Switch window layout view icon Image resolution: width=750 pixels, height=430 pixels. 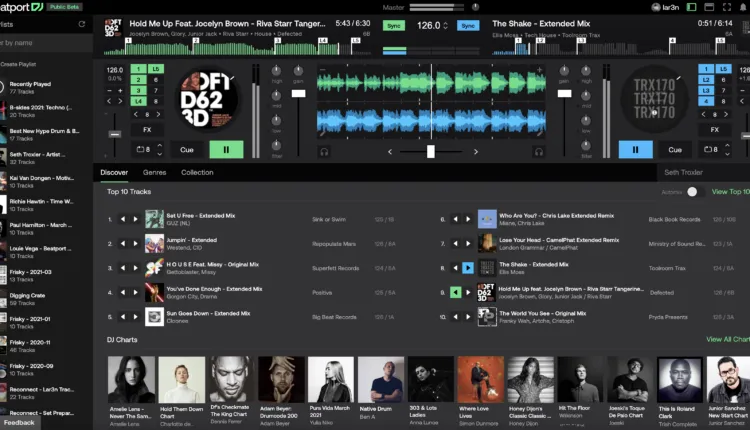[709, 7]
